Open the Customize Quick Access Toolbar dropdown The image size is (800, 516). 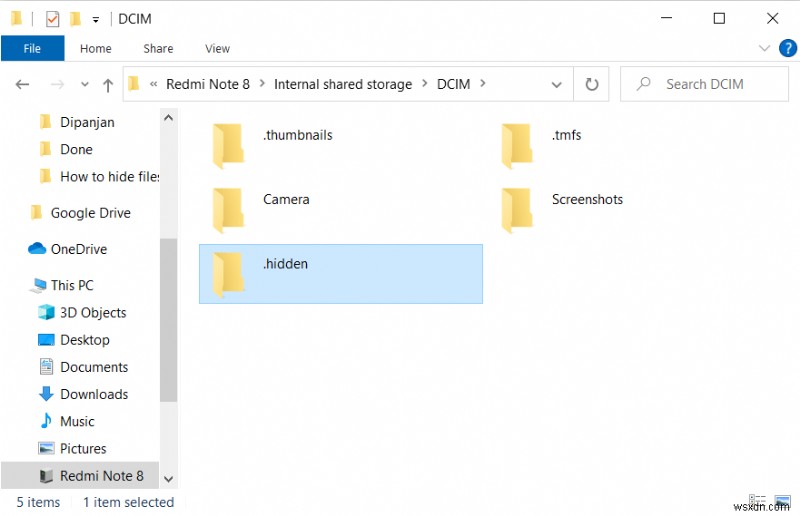[x=95, y=19]
